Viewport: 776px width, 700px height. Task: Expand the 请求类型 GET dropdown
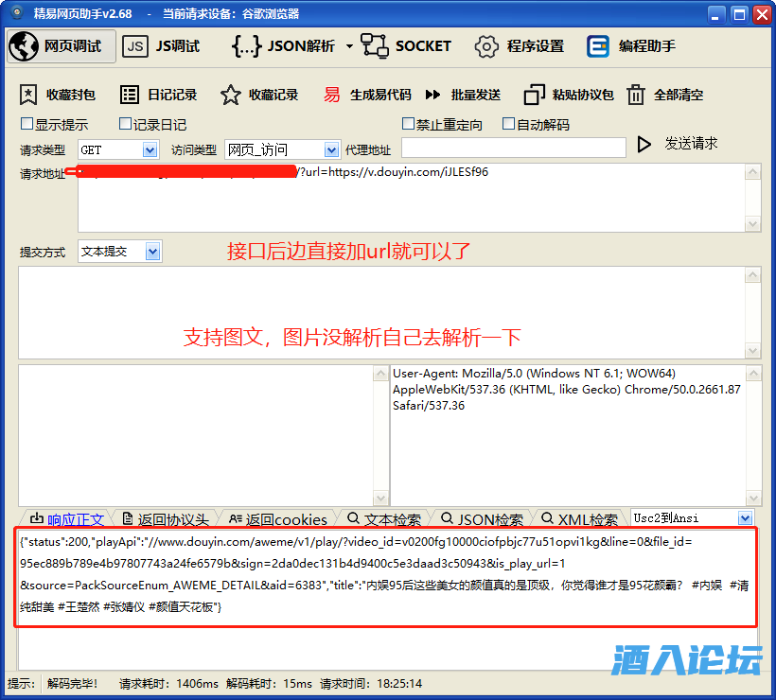[x=150, y=149]
